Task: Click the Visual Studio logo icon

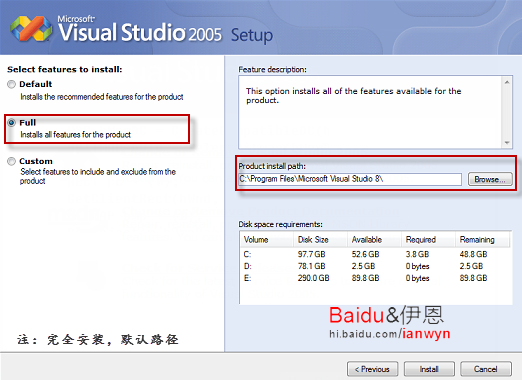Action: [x=31, y=29]
